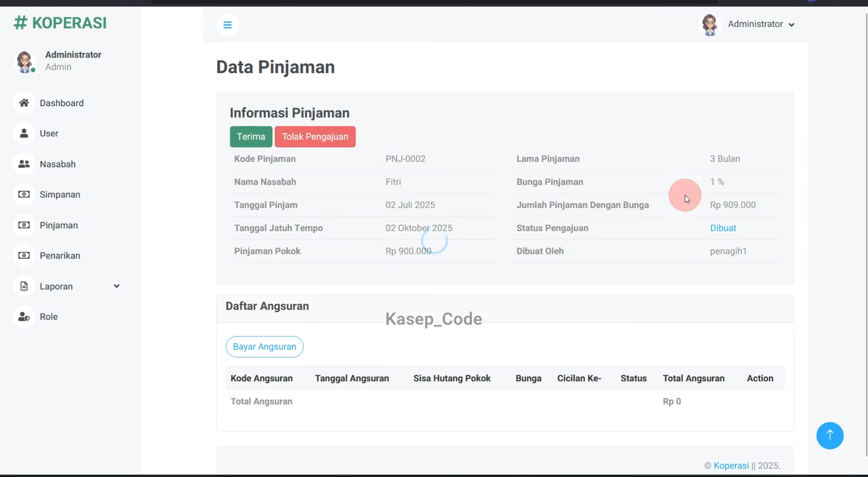This screenshot has height=477, width=868.
Task: Click the Laporan document icon
Action: tap(24, 286)
